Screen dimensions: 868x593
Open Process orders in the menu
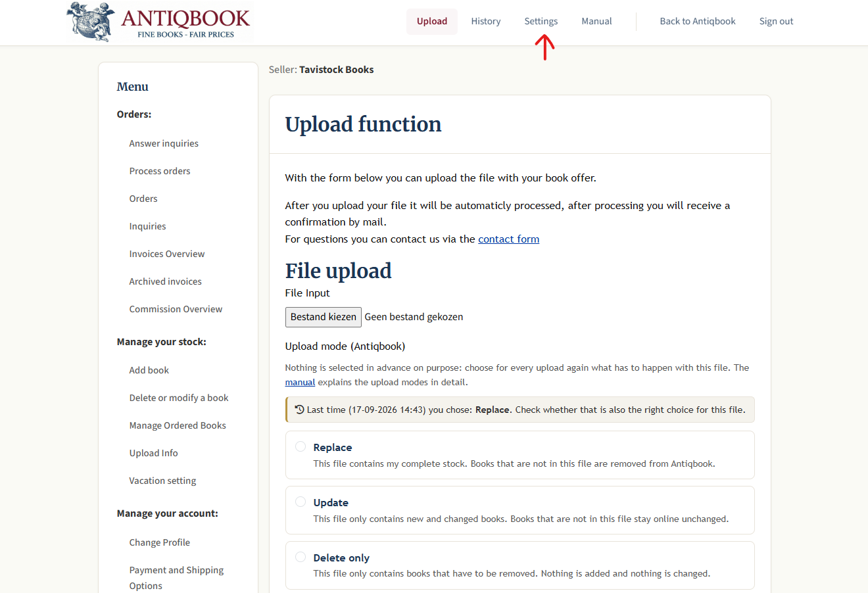click(160, 171)
